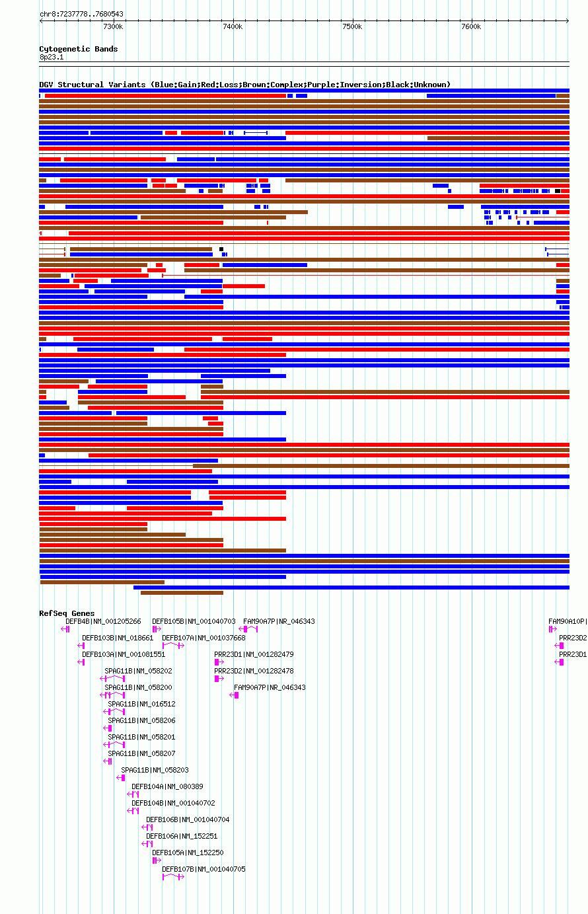Click the DEFB107B gene glyph under its label
588x914 pixels.
173,877
